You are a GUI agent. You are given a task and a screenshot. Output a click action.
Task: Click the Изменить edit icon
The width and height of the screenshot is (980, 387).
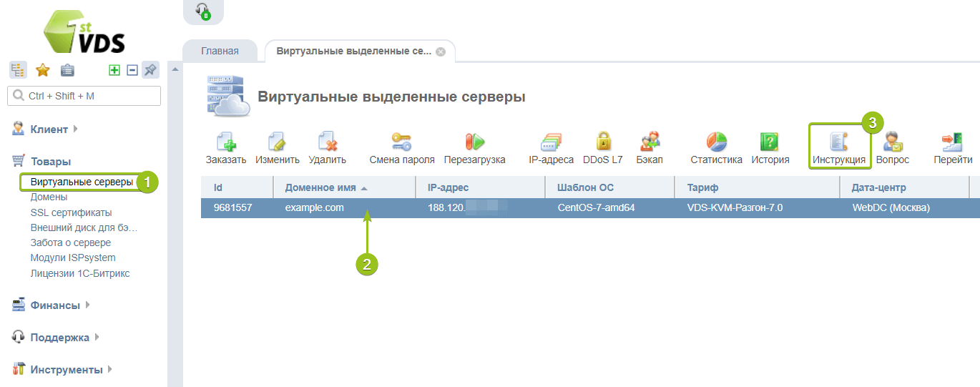pyautogui.click(x=277, y=142)
